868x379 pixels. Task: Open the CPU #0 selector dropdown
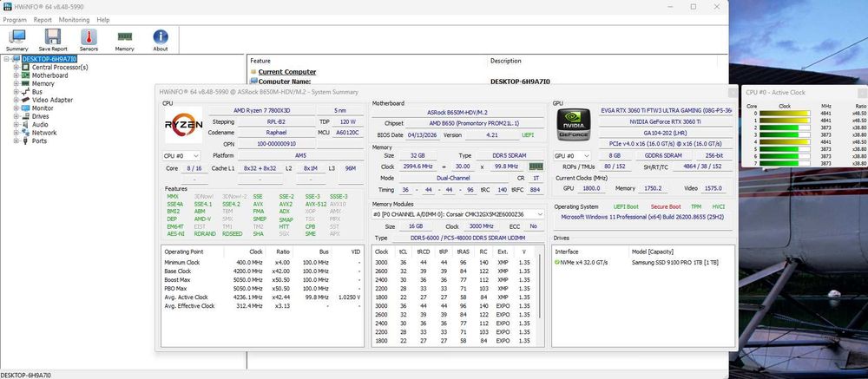click(x=181, y=156)
